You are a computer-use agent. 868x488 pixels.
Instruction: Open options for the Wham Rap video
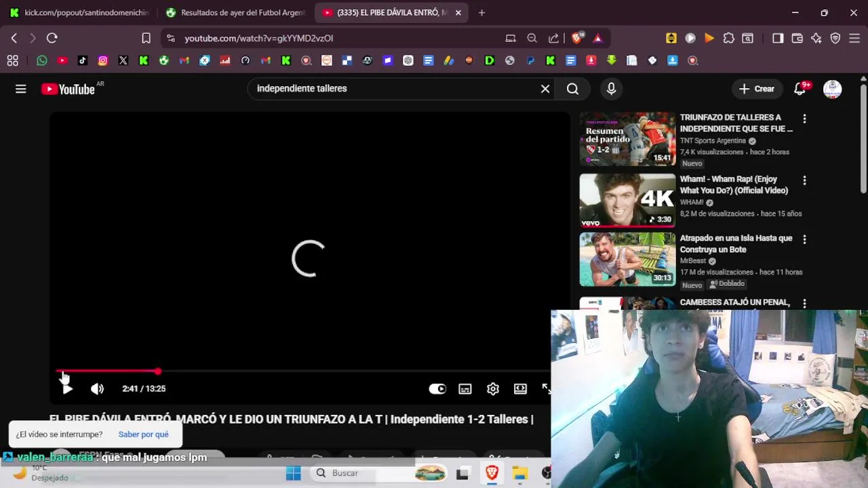[x=804, y=180]
